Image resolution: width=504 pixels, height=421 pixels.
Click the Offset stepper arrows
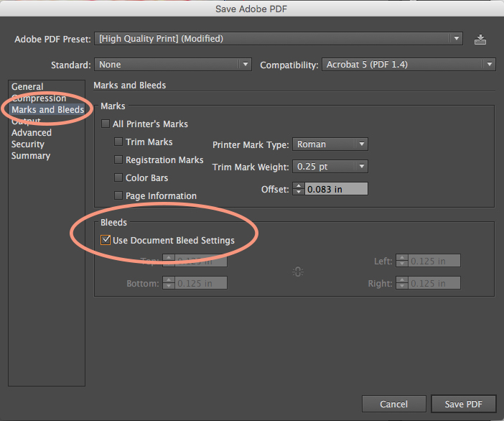click(x=299, y=189)
